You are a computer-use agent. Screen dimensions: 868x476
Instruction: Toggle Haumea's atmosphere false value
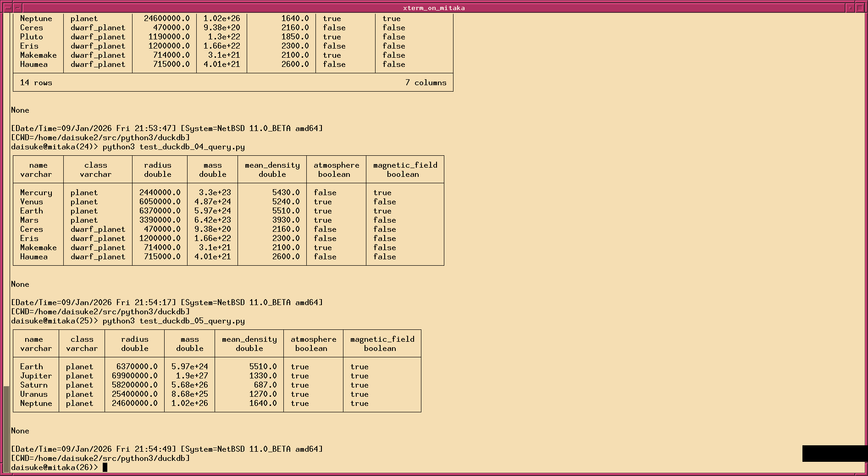tap(325, 257)
